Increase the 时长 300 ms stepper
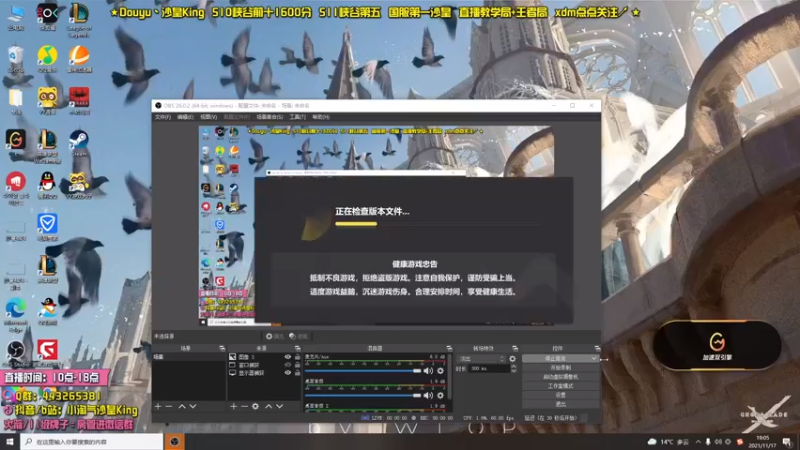This screenshot has width=800, height=450. (513, 366)
